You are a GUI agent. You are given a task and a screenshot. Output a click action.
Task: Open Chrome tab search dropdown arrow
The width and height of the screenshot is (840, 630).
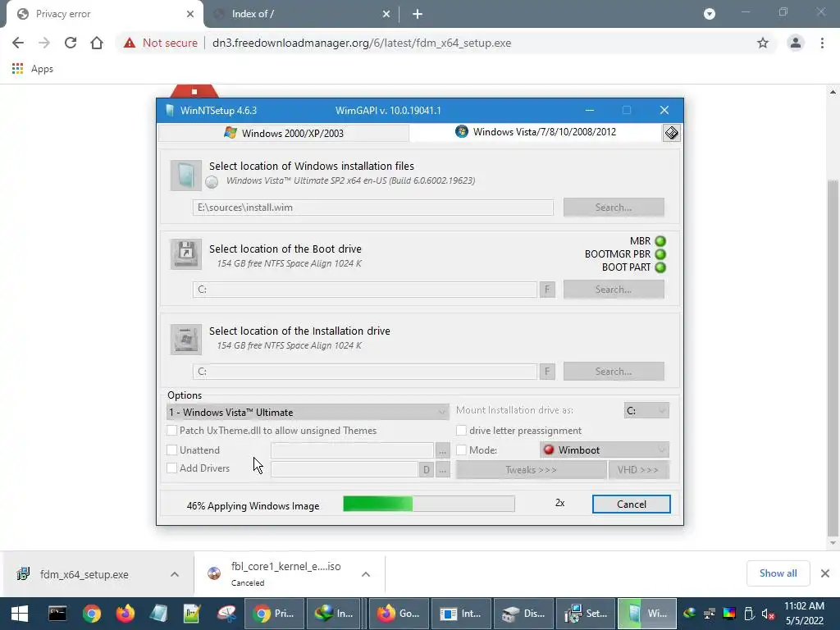pos(710,14)
